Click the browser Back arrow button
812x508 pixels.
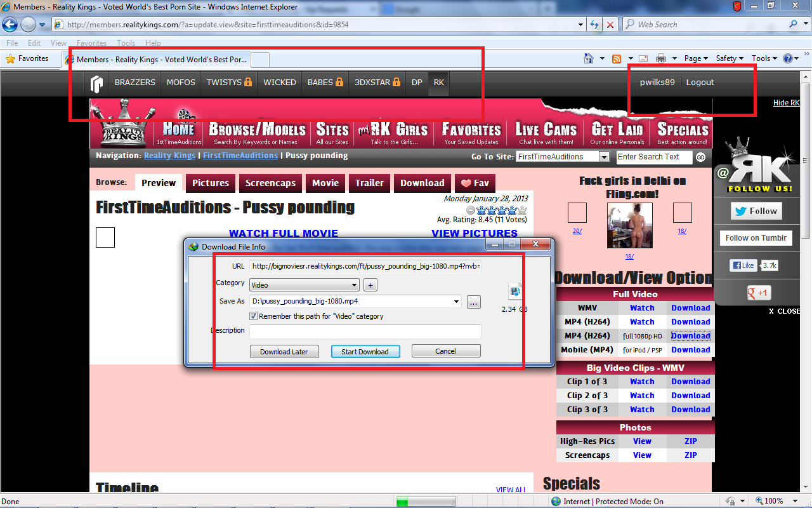(x=10, y=25)
